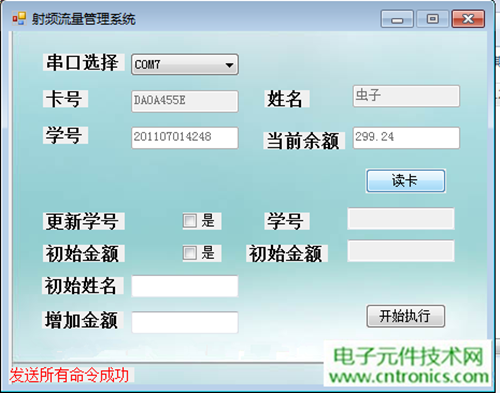Click the status text 发送所有命令成功
Image resolution: width=500 pixels, height=393 pixels.
pyautogui.click(x=69, y=375)
